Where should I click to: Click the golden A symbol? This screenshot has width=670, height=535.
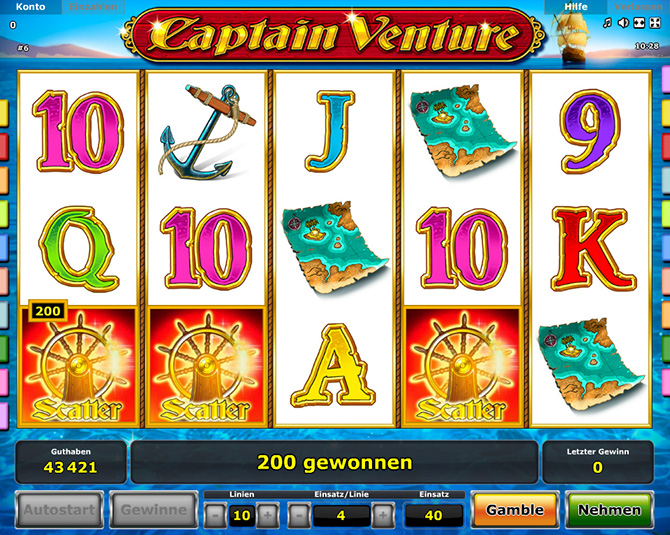[x=334, y=366]
